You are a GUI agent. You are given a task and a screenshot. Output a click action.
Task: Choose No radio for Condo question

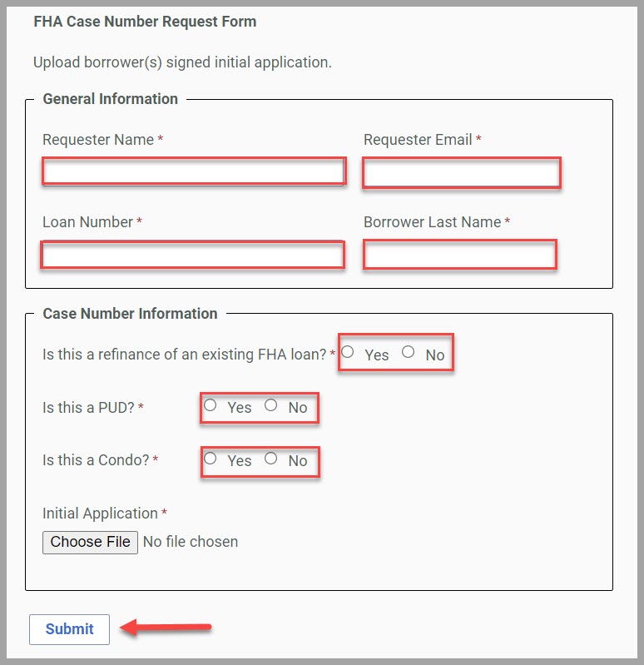[270, 459]
